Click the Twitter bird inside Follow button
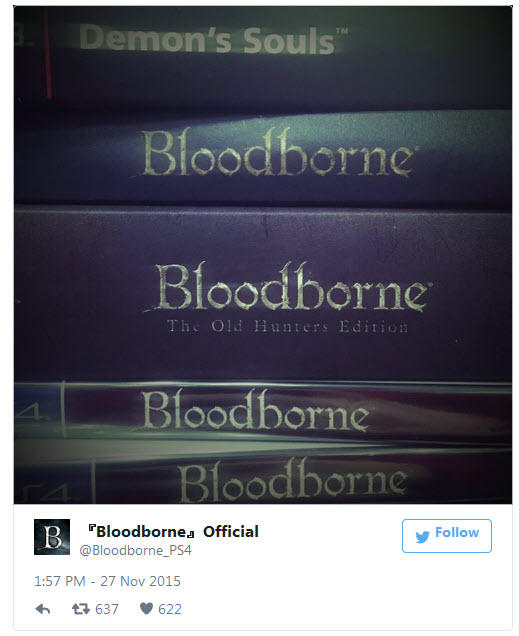Screen dimensions: 519x636 (x=422, y=537)
